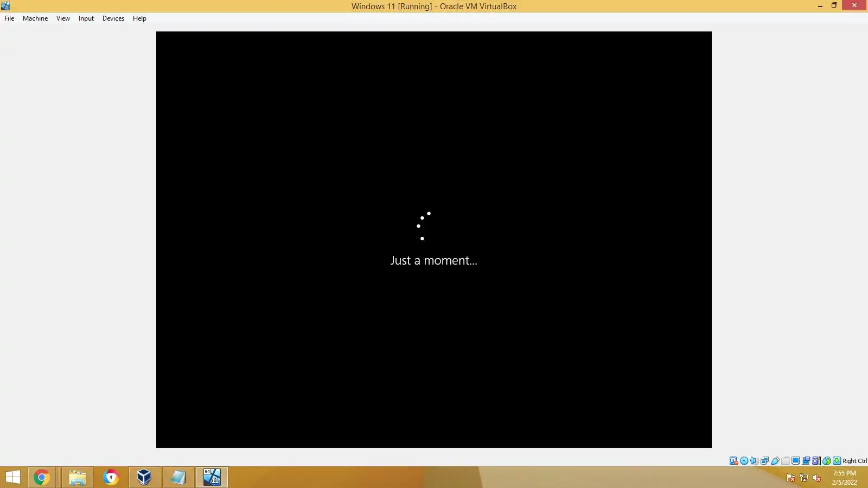
Task: Click the CPU virtualization status icon
Action: pos(816,461)
